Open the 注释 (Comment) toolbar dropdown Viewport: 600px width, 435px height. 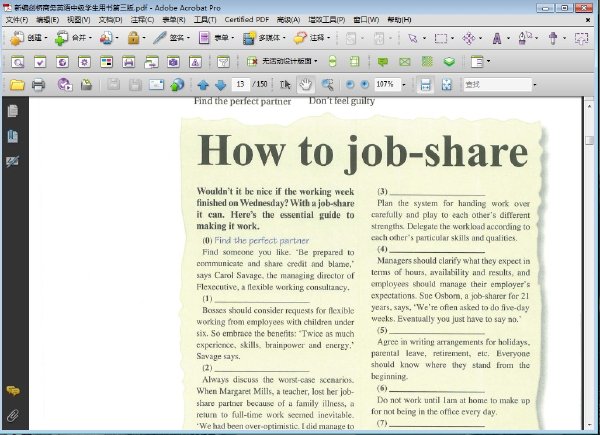tap(311, 38)
